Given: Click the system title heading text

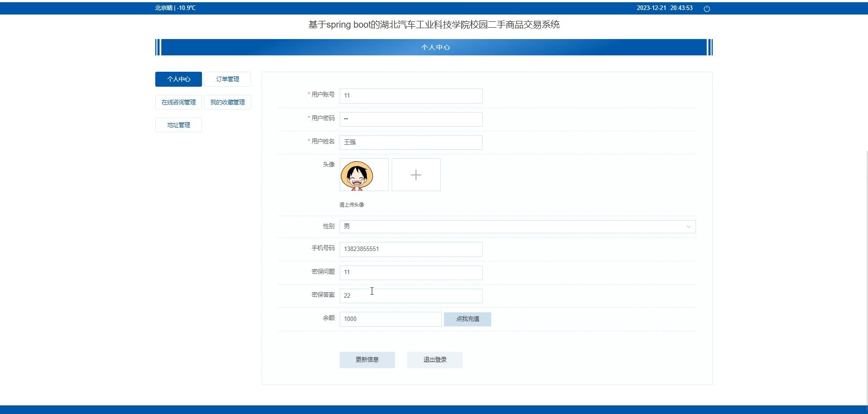Looking at the screenshot, I should (434, 25).
